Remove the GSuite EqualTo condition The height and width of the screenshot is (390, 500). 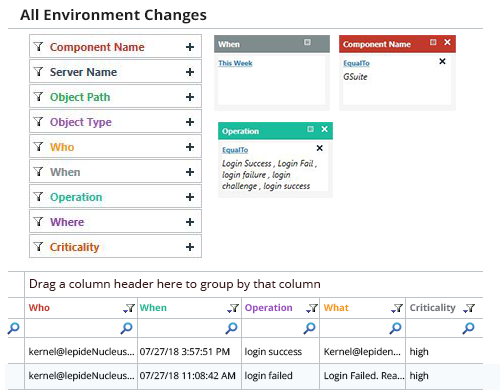pyautogui.click(x=442, y=61)
